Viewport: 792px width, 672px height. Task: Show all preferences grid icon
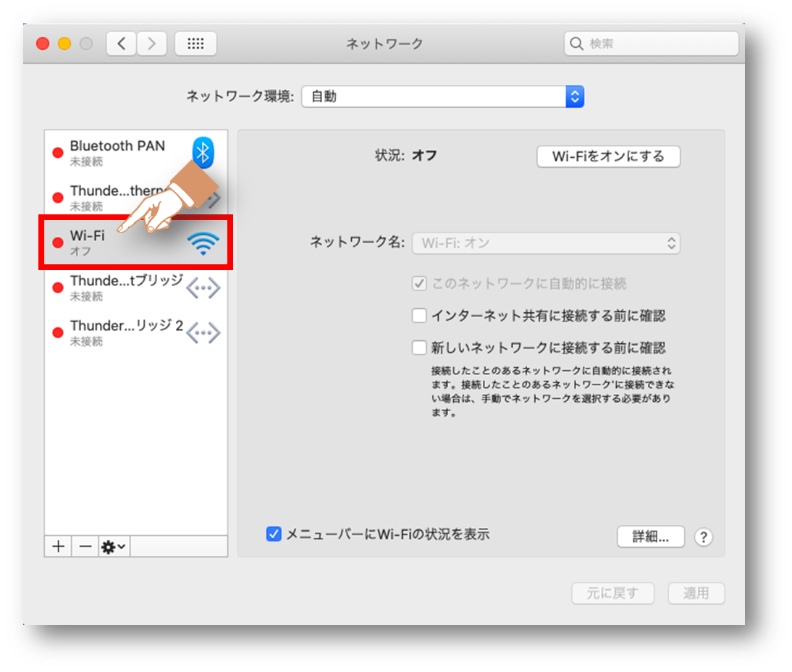tap(195, 44)
